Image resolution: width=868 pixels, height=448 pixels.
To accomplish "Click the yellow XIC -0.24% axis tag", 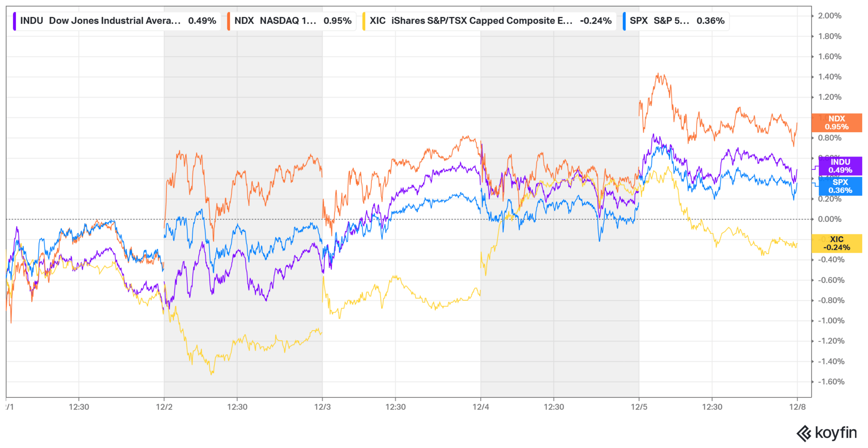I will [x=837, y=243].
